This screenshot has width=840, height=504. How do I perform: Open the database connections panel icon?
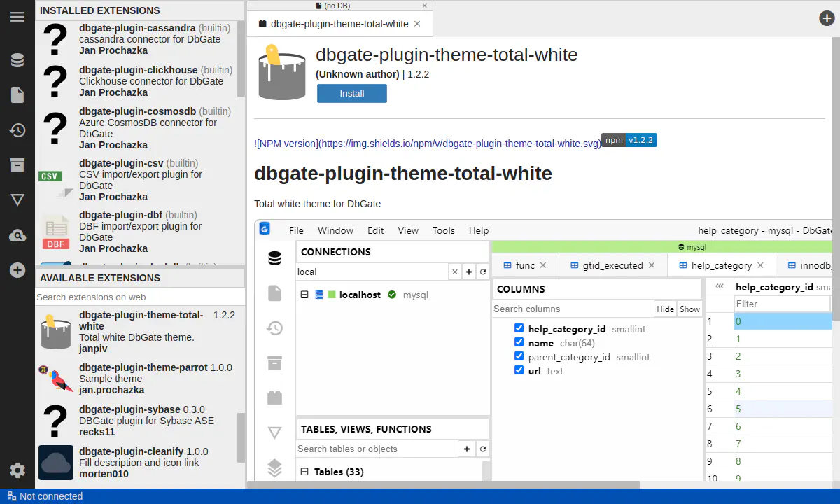tap(17, 60)
